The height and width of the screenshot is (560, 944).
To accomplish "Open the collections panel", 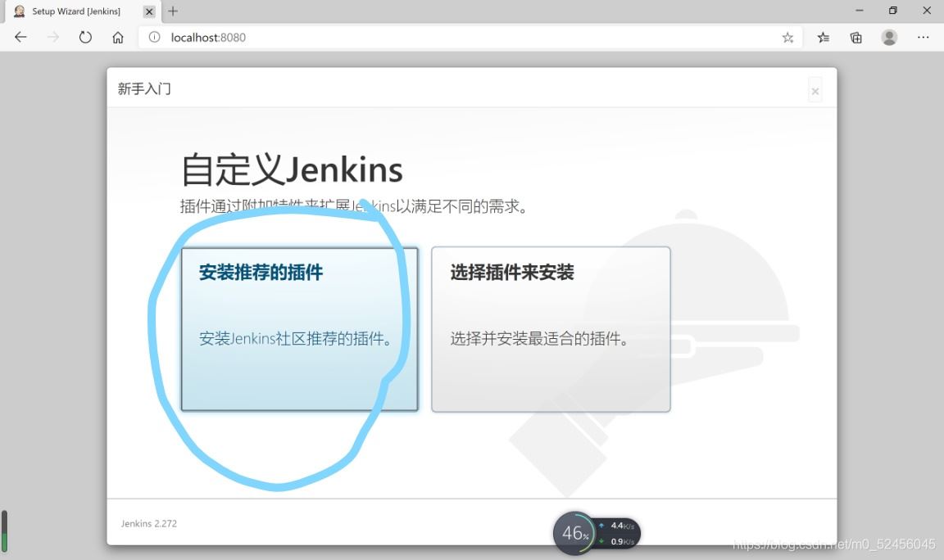I will [855, 38].
